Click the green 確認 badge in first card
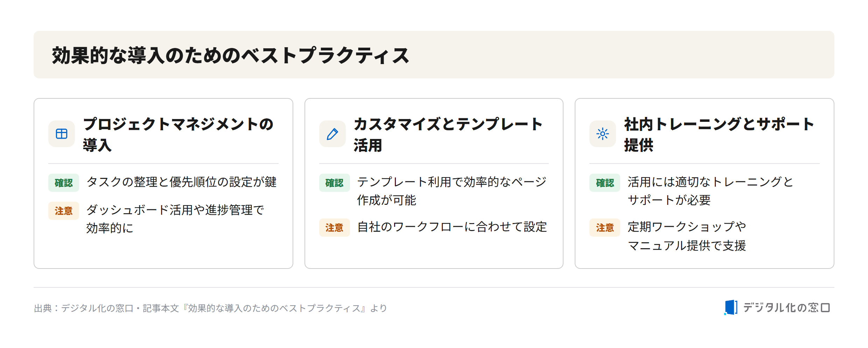The height and width of the screenshot is (348, 868). tap(64, 183)
